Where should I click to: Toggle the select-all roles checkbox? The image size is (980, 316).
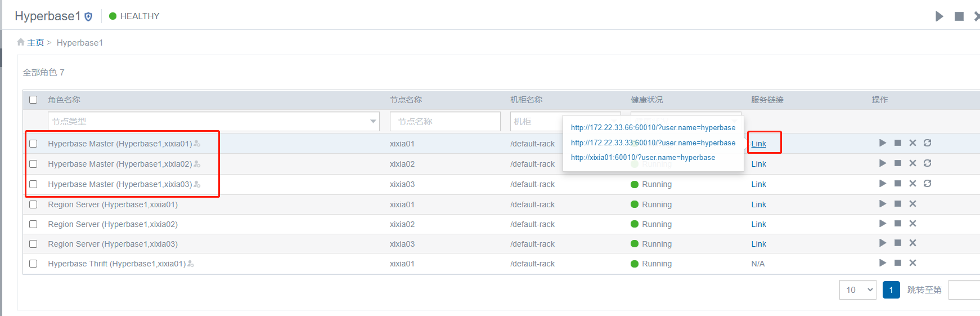point(33,100)
